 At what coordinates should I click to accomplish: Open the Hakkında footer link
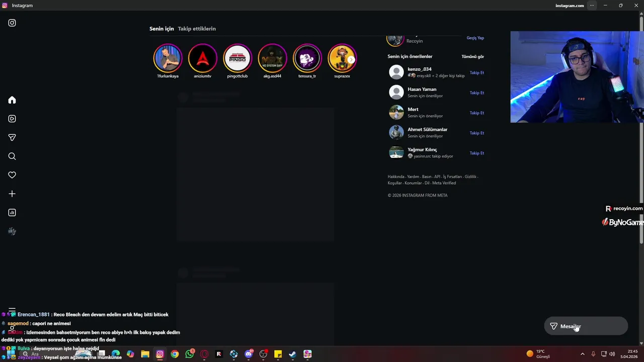click(x=396, y=176)
